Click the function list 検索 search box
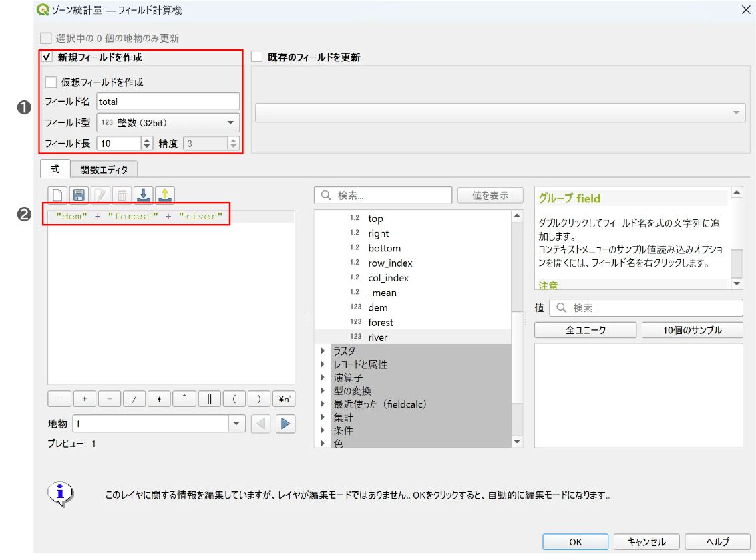 coord(383,195)
